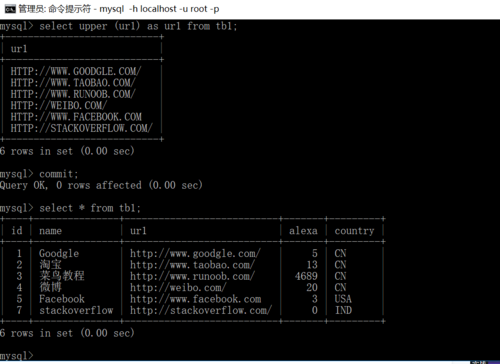Viewport: 500px width, 364px height.
Task: Click the 'url' column header in lower table
Action: 138,231
